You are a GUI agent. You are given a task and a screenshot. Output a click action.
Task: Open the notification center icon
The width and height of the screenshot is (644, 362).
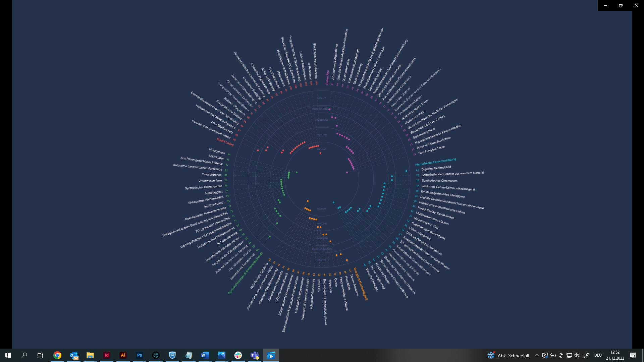[x=633, y=355]
